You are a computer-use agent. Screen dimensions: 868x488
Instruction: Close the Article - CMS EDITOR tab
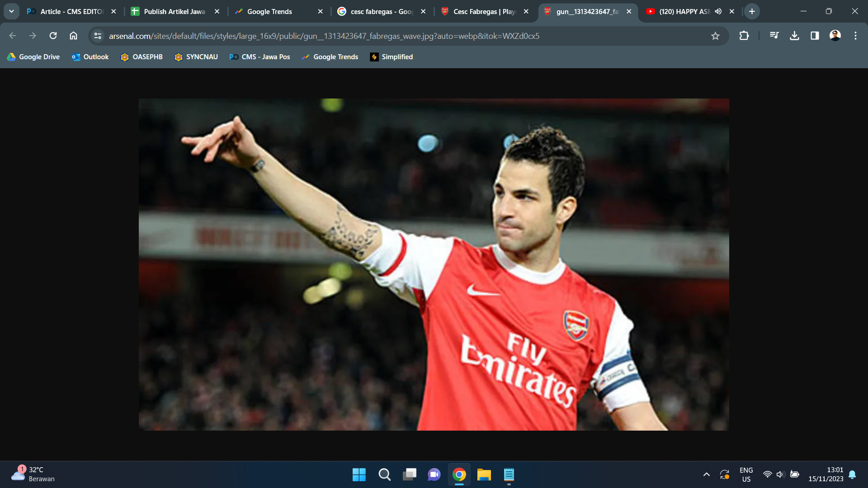click(113, 11)
